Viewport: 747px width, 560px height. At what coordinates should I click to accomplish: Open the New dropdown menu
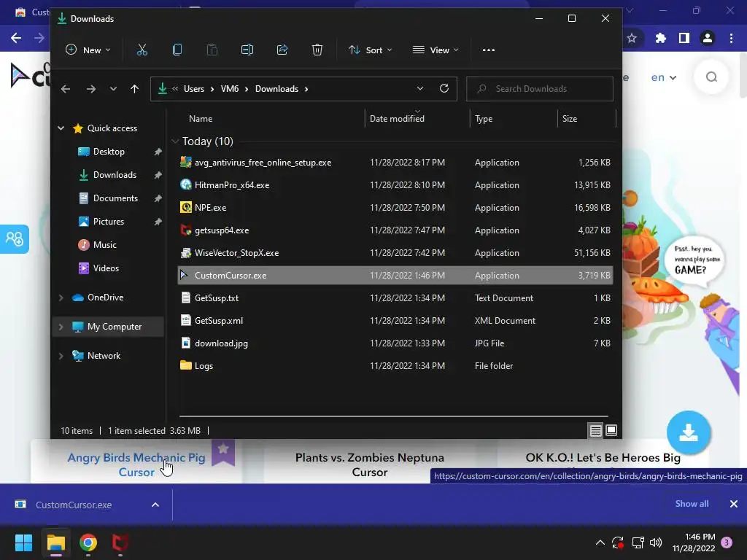click(x=88, y=50)
